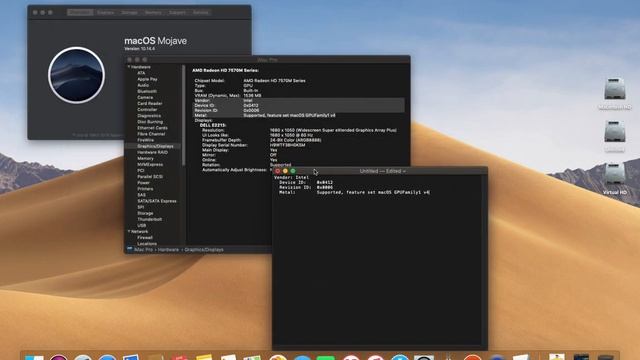Click the Mac Pro icon in the path bar

(x=129, y=249)
